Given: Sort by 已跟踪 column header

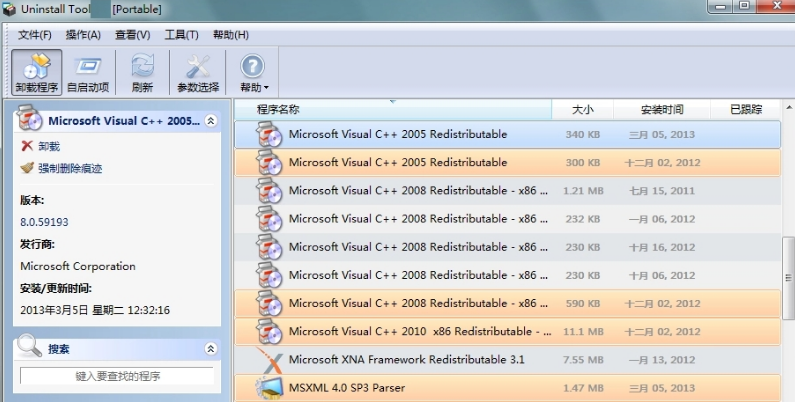Looking at the screenshot, I should [746, 109].
